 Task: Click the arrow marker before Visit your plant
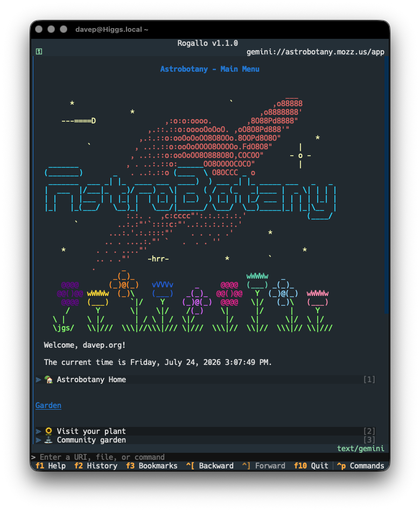(38, 431)
